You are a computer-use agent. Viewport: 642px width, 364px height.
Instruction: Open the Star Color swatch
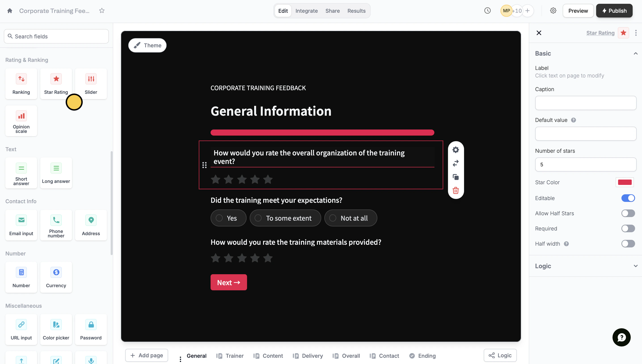625,182
